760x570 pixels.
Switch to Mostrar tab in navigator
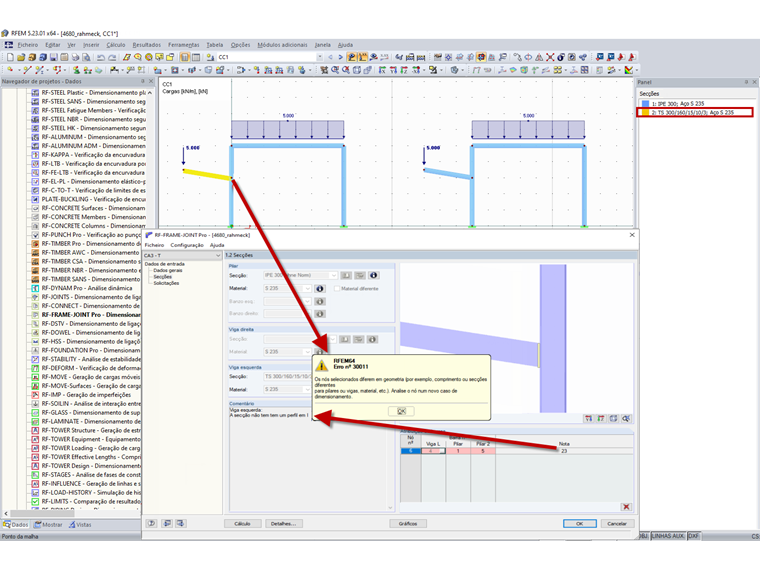pos(48,524)
